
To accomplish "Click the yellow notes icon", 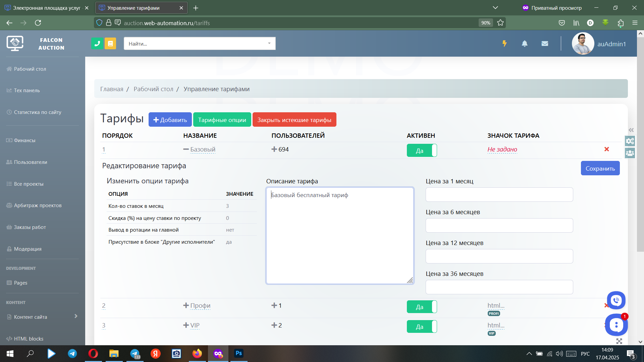I will coord(110,44).
